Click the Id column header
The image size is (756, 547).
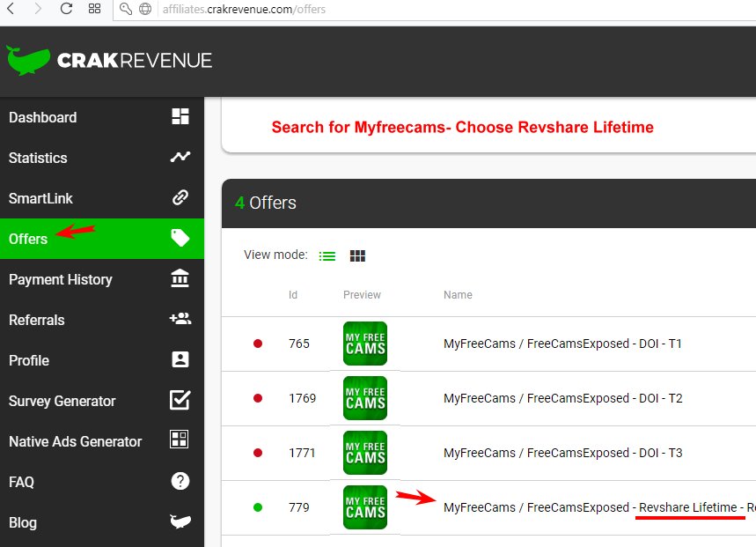pyautogui.click(x=293, y=295)
